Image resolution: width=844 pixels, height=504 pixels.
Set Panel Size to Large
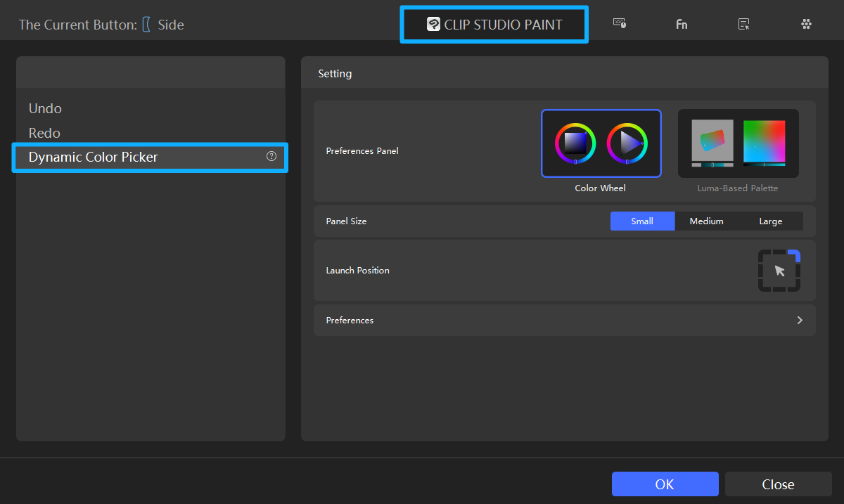pos(770,221)
